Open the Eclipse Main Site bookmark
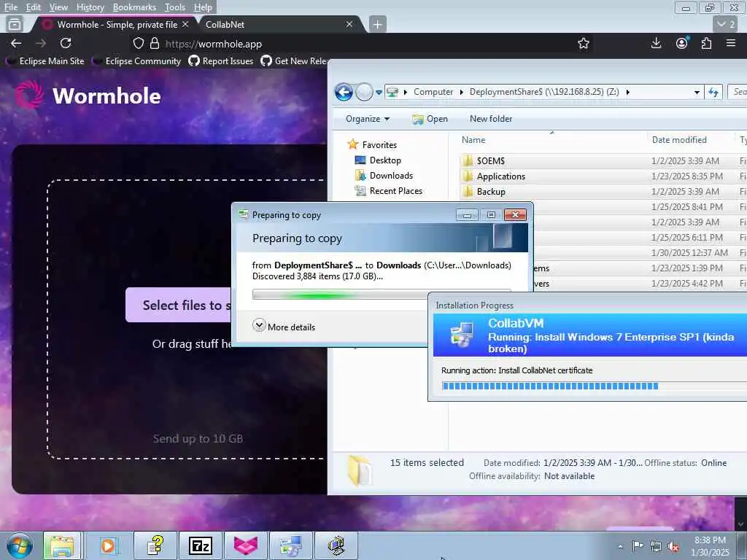This screenshot has width=747, height=560. (45, 61)
